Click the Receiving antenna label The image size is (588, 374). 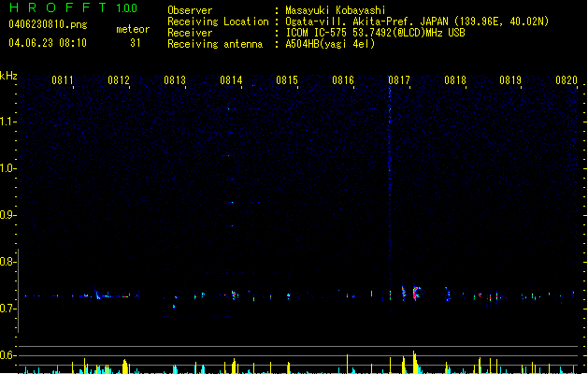215,44
